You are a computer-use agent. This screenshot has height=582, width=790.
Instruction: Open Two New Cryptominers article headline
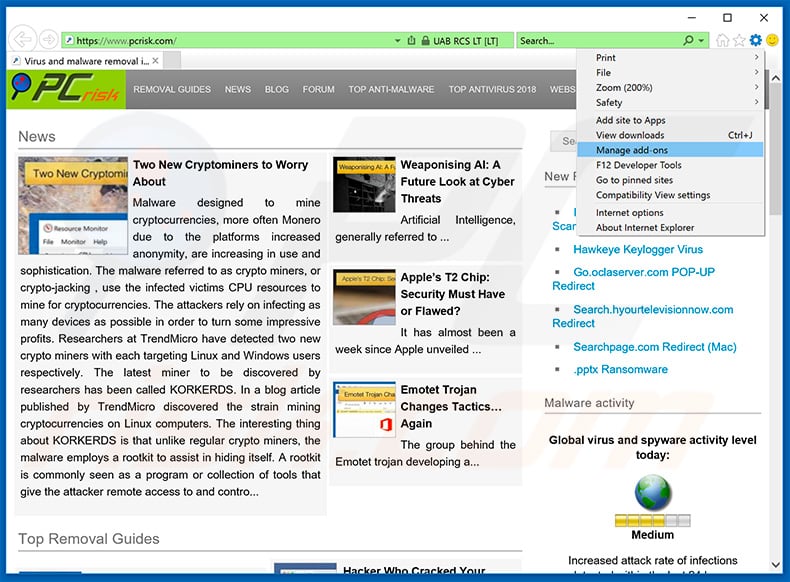220,173
